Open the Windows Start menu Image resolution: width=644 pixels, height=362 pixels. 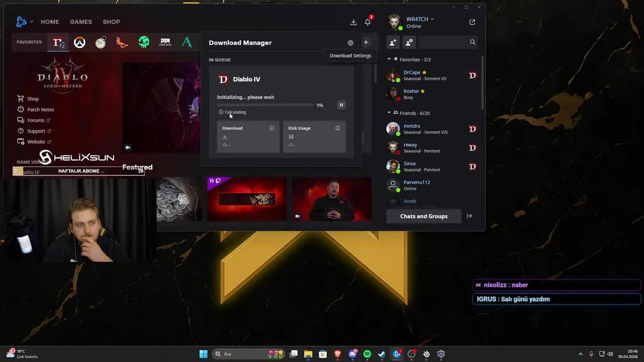point(203,354)
